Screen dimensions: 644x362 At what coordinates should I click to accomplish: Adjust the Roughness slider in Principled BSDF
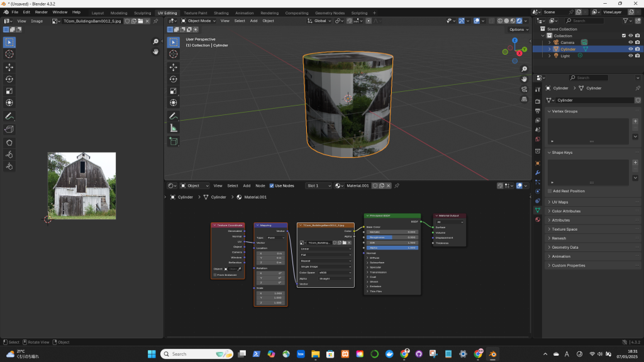(391, 238)
